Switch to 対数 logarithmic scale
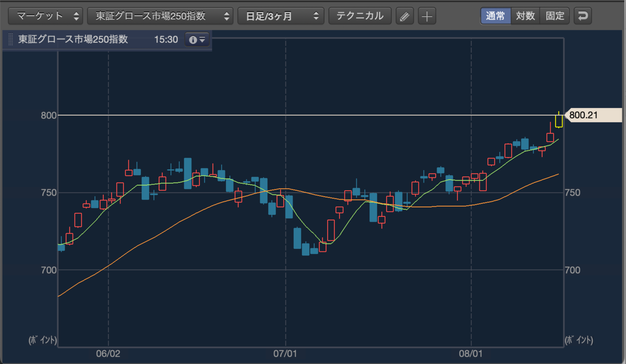 525,16
